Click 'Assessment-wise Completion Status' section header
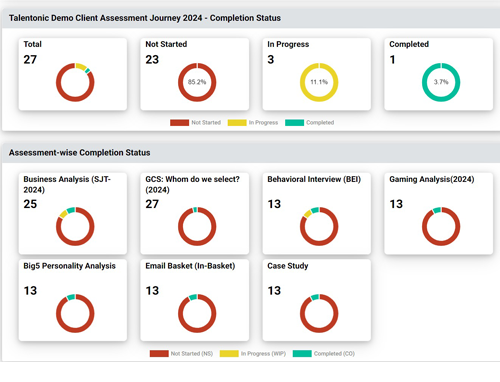Viewport: 500px width, 382px height. click(79, 153)
